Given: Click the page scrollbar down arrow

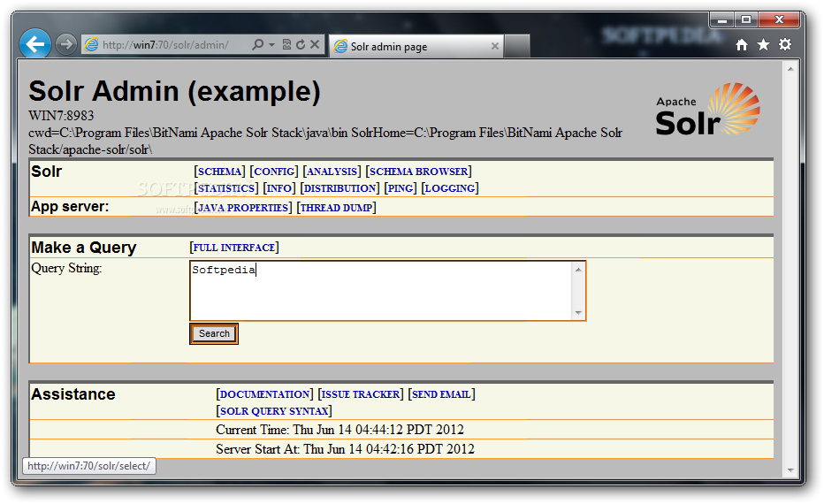Looking at the screenshot, I should click(790, 470).
